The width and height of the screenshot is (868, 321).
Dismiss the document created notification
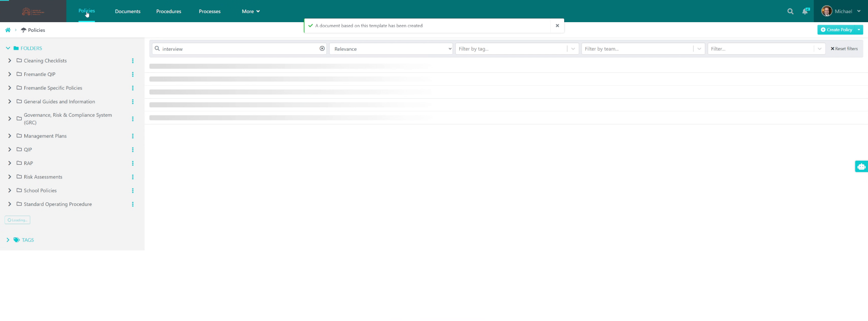[x=557, y=26]
